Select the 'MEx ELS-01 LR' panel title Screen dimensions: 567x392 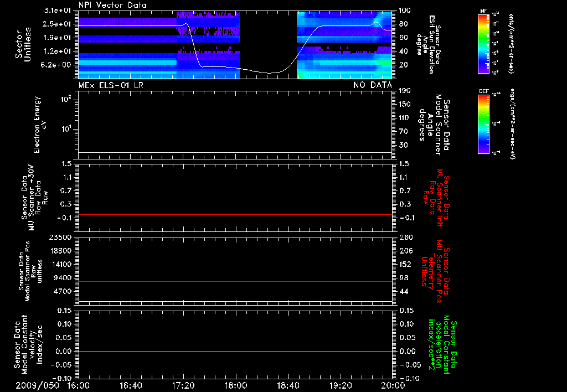[x=111, y=85]
